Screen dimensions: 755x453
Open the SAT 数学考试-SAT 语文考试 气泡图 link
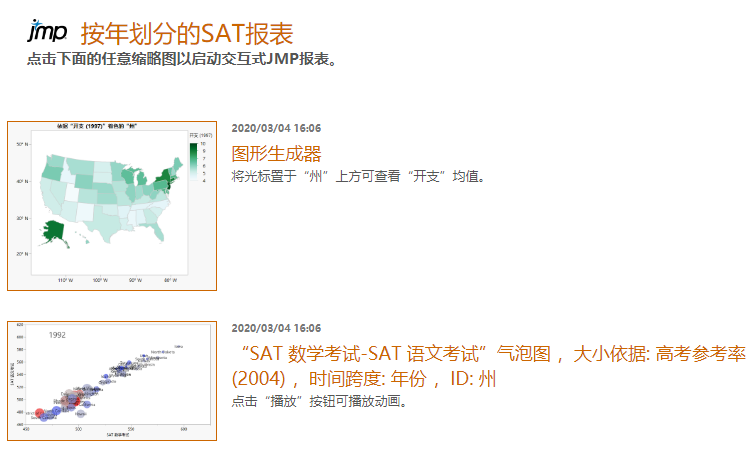click(x=488, y=366)
